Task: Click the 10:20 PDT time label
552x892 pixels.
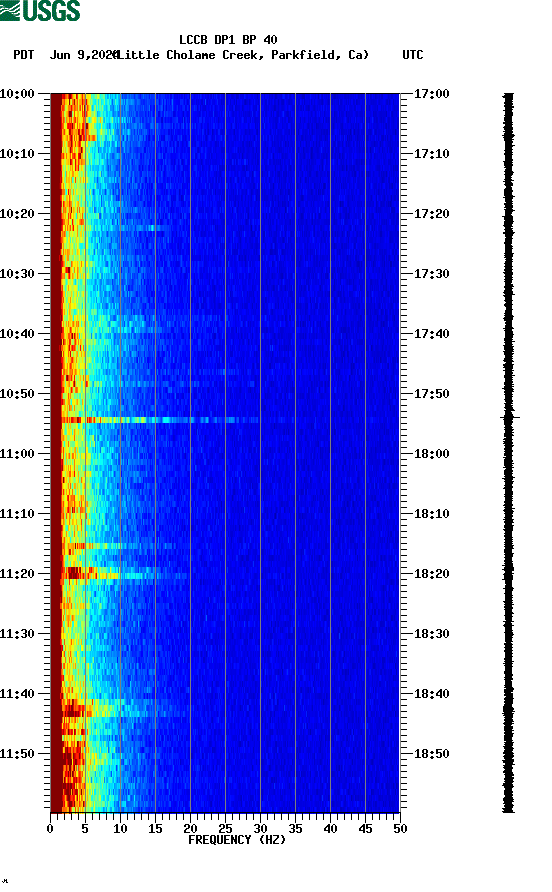Action: 17,214
